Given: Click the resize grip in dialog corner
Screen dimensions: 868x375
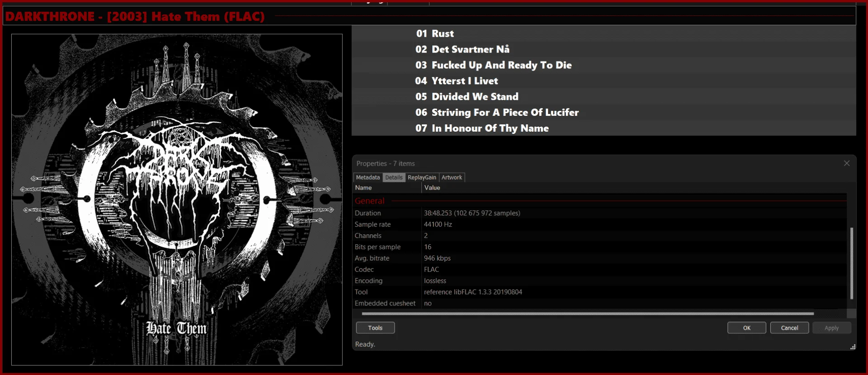Looking at the screenshot, I should (x=853, y=347).
